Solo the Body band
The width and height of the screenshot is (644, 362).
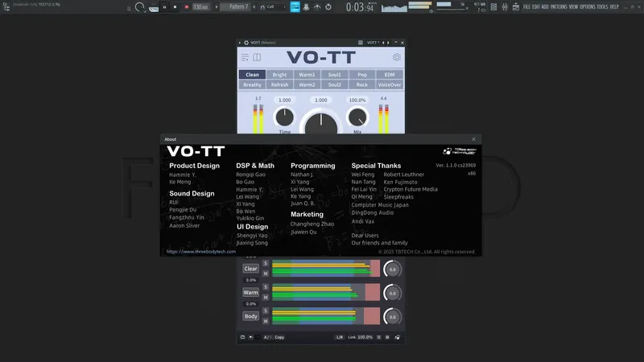click(266, 311)
